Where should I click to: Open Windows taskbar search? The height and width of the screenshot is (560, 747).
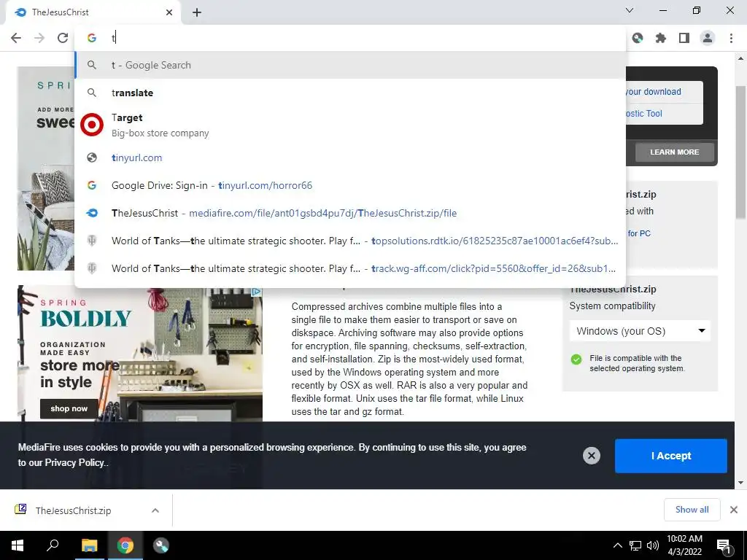[x=53, y=545]
